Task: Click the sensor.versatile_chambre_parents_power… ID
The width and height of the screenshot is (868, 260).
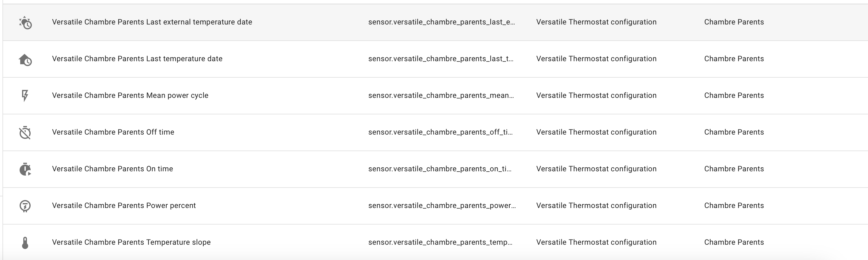Action: click(x=442, y=206)
